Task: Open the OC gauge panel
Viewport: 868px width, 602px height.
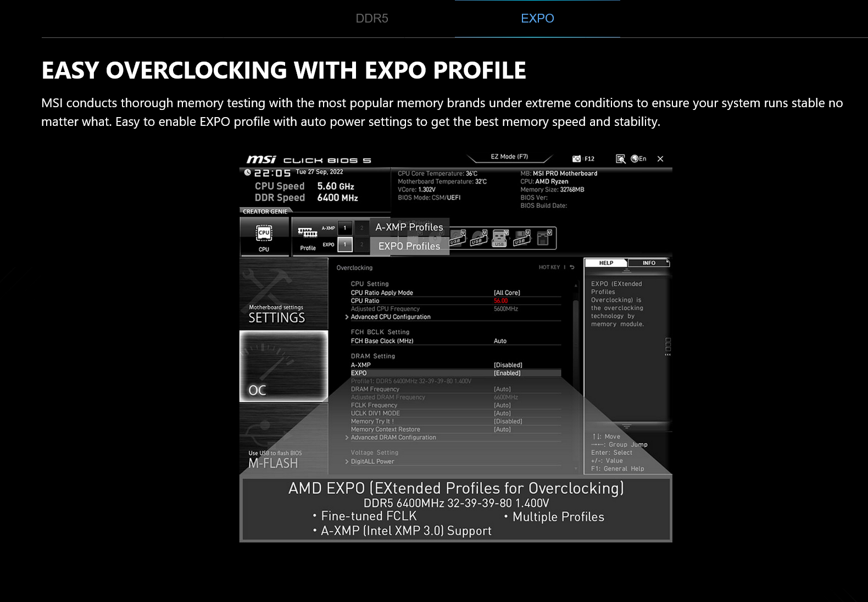Action: click(x=283, y=366)
